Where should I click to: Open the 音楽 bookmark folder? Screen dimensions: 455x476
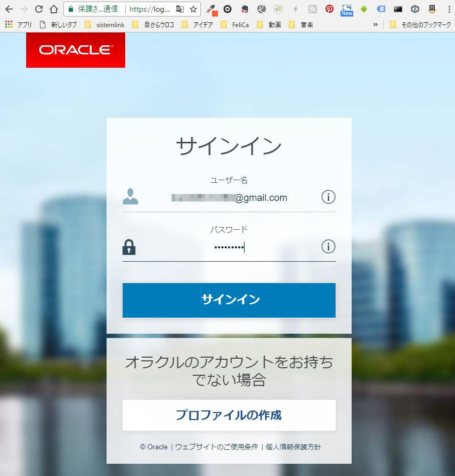coord(301,25)
